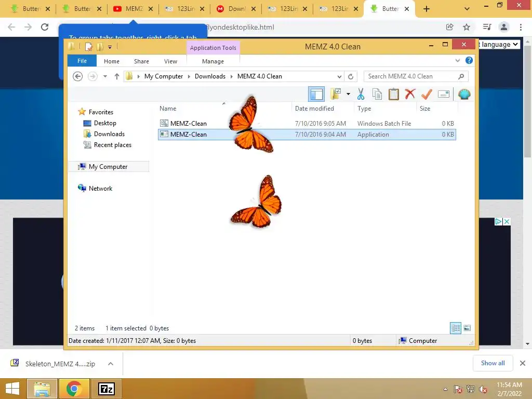Switch to details view icon

(x=456, y=328)
